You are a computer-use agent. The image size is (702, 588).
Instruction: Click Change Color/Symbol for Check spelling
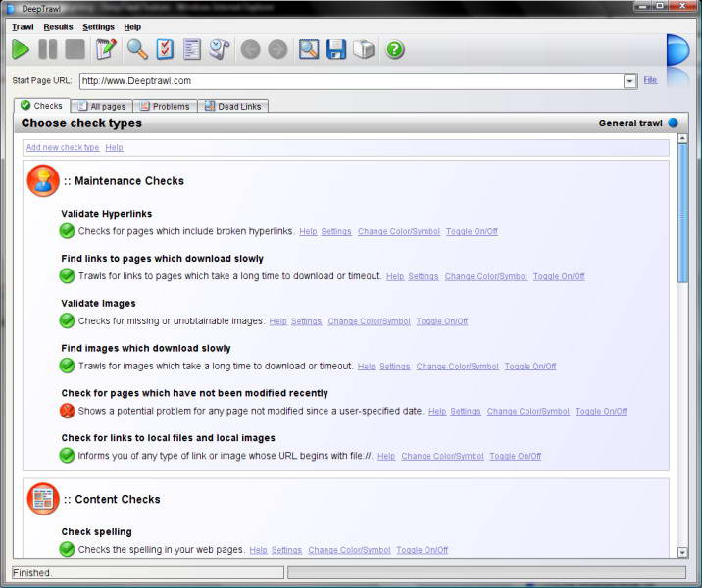click(x=349, y=550)
